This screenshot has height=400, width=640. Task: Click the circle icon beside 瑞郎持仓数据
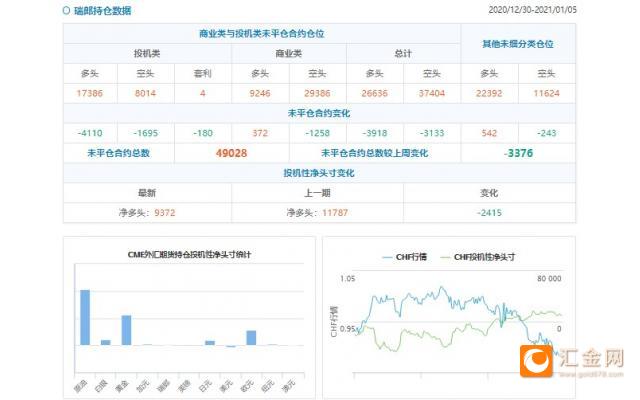click(x=66, y=10)
